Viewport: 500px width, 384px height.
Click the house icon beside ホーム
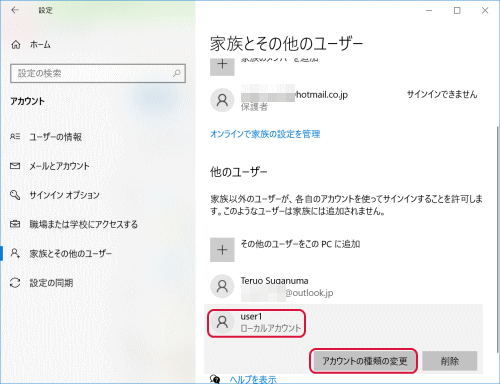click(x=16, y=44)
